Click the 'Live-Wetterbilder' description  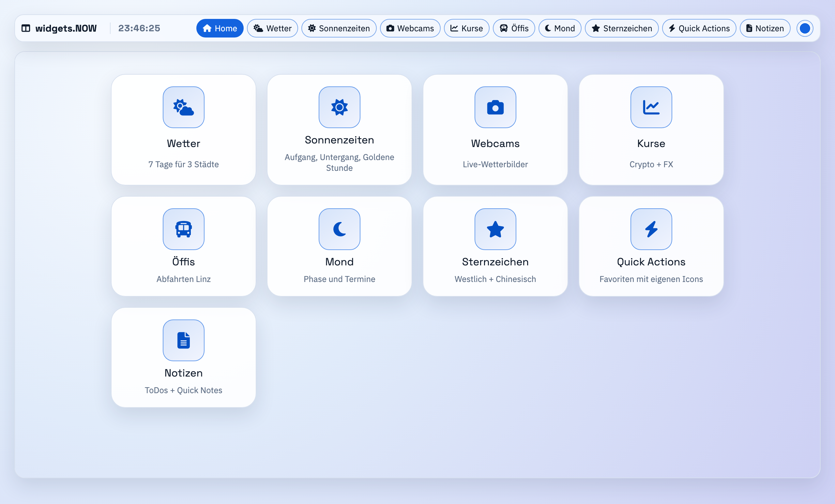495,164
